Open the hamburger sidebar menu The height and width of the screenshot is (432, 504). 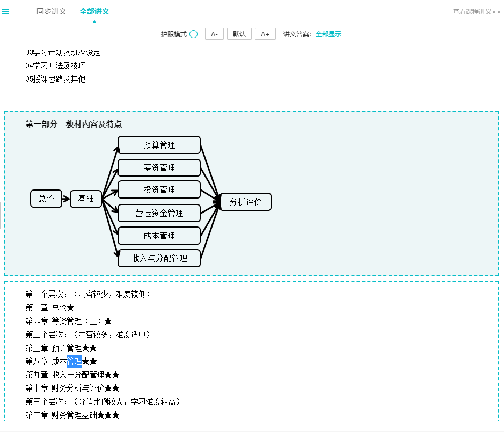[5, 11]
